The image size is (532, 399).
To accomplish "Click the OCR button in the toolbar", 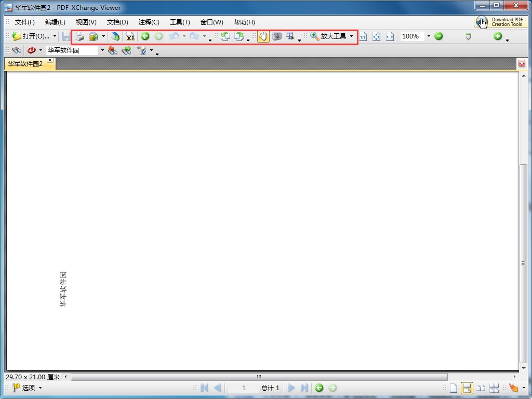I will click(130, 36).
